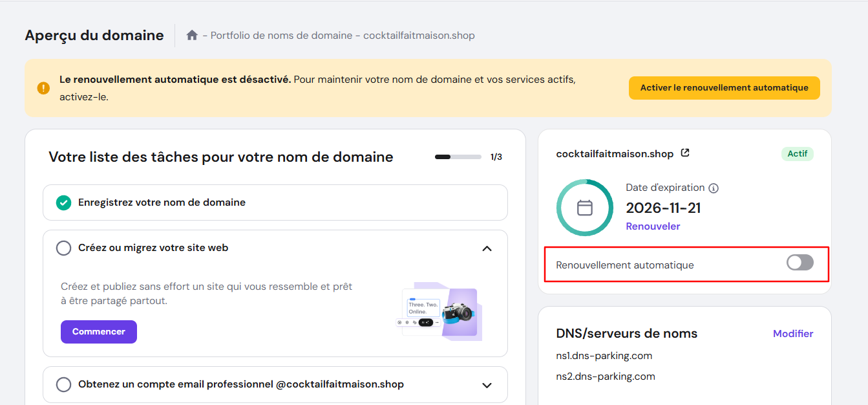Click 'Activer le renouvellement automatique'
The image size is (868, 405).
724,87
